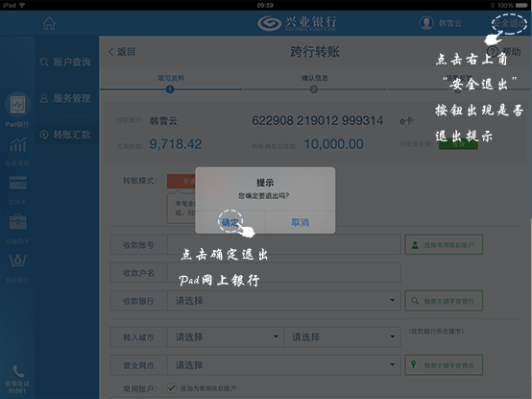Go to home via house icon
This screenshot has width=532, height=399.
pos(49,23)
